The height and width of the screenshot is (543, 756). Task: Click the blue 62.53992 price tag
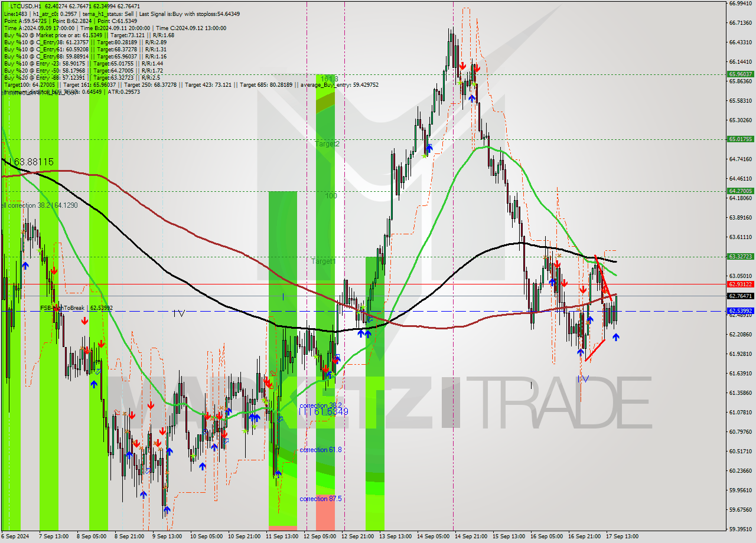click(741, 310)
